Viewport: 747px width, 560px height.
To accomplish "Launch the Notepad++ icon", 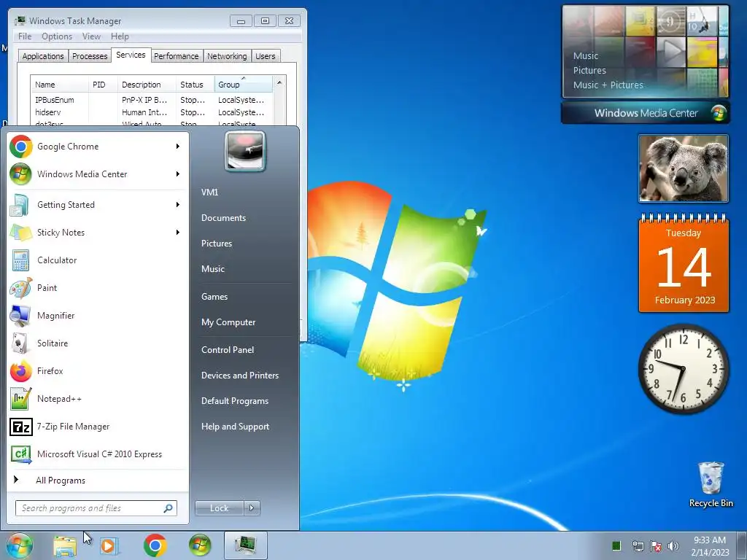I will pyautogui.click(x=20, y=399).
